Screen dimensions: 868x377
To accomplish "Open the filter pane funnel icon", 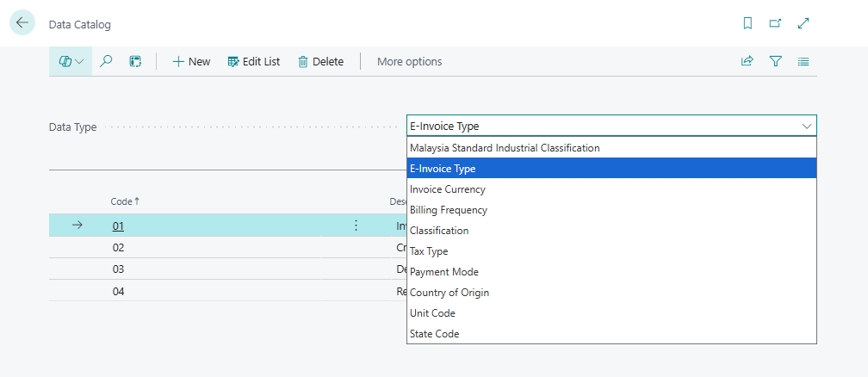I will tap(775, 61).
